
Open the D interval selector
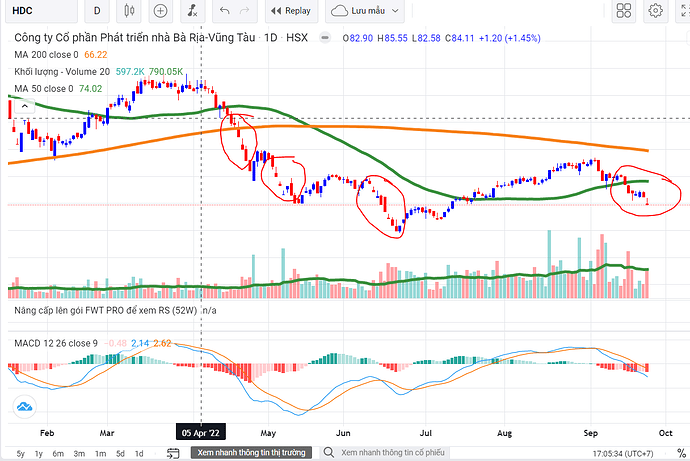point(97,11)
